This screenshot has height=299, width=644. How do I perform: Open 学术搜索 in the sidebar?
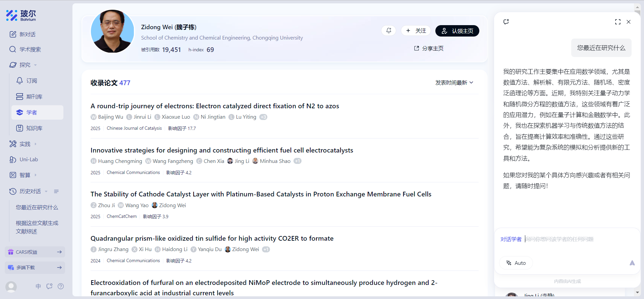[x=30, y=49]
